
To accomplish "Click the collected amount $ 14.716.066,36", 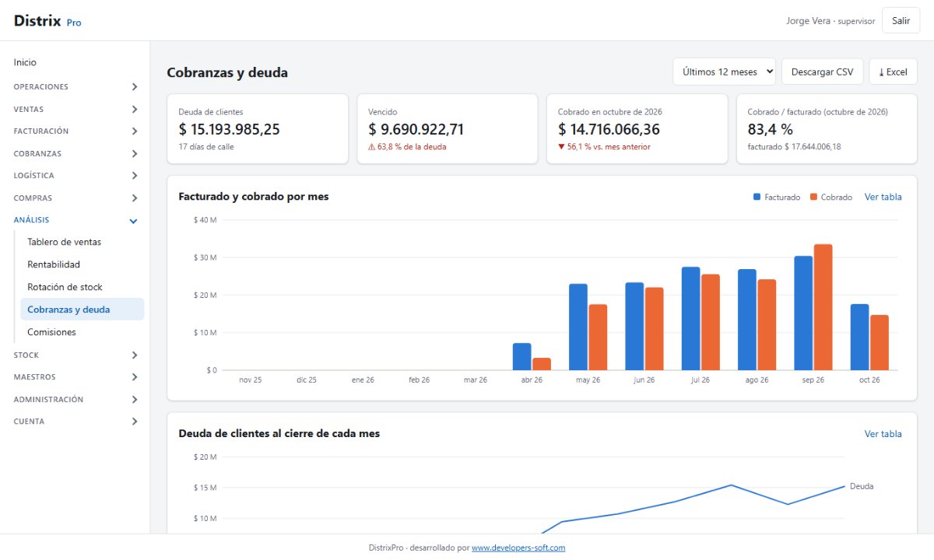I will click(609, 130).
